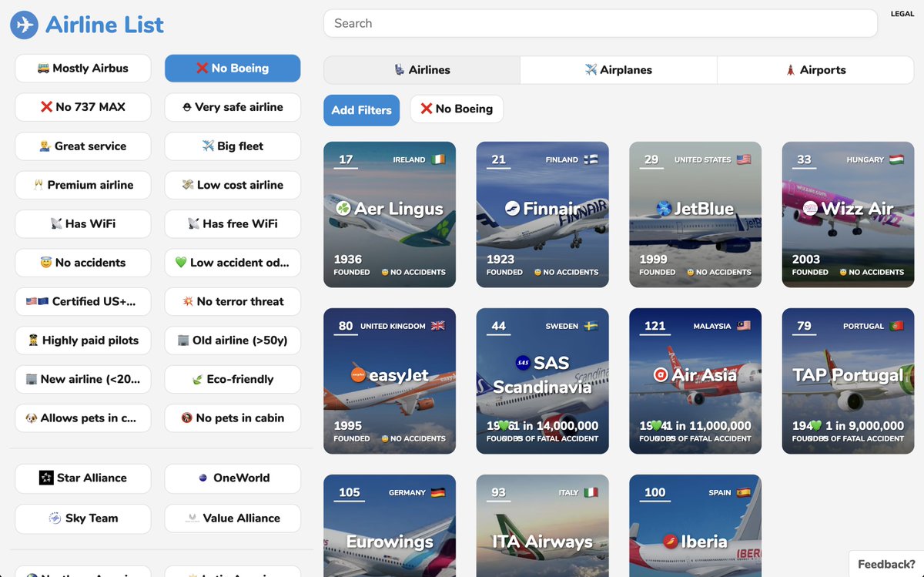Apply the Eco-friendly filter

click(x=233, y=380)
